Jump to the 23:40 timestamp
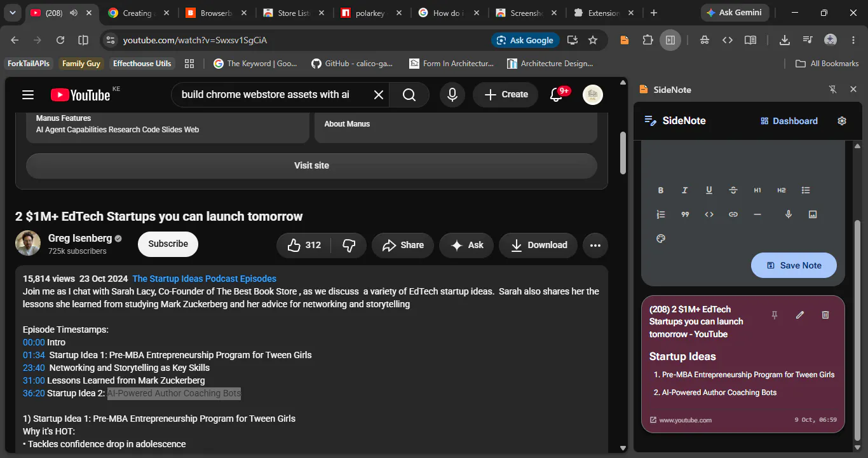This screenshot has width=868, height=458. (x=34, y=368)
